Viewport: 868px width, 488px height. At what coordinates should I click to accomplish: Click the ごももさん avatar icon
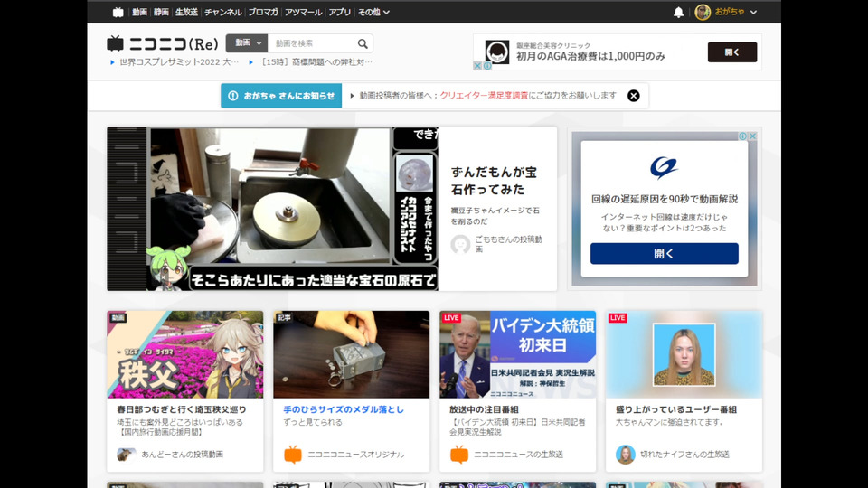460,244
